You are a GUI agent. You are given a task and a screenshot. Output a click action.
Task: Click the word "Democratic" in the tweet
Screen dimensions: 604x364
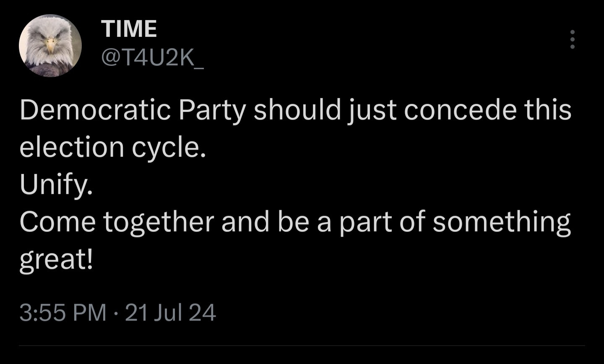click(95, 110)
